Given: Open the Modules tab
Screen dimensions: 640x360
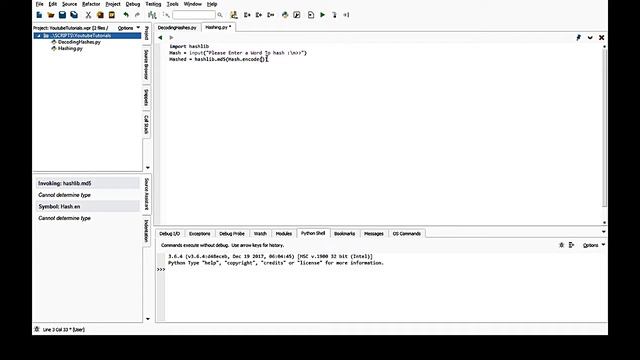Looking at the screenshot, I should pyautogui.click(x=284, y=233).
